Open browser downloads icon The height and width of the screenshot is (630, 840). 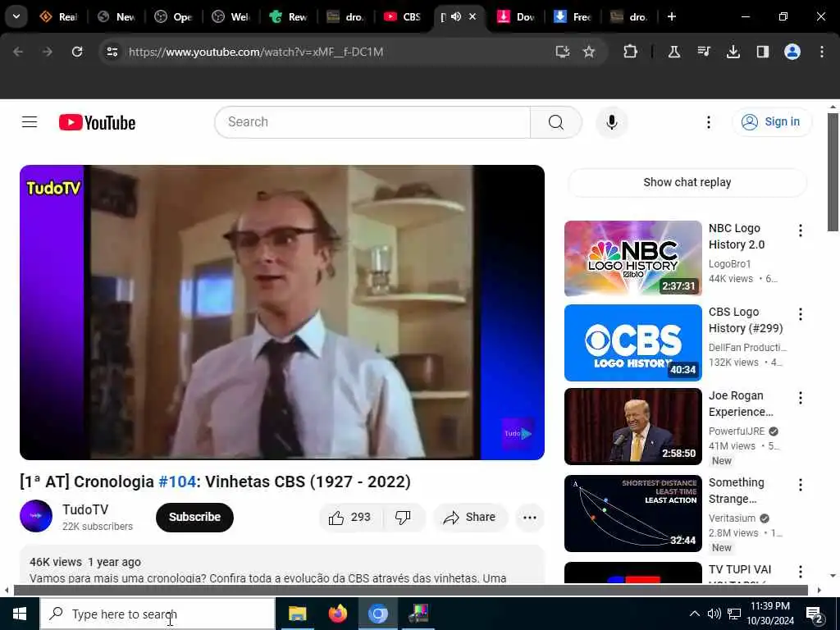point(733,52)
